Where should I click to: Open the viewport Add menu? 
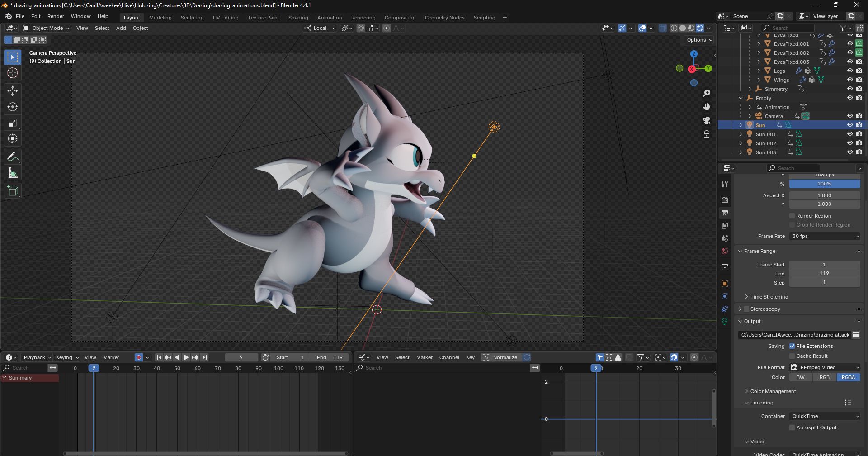point(121,28)
